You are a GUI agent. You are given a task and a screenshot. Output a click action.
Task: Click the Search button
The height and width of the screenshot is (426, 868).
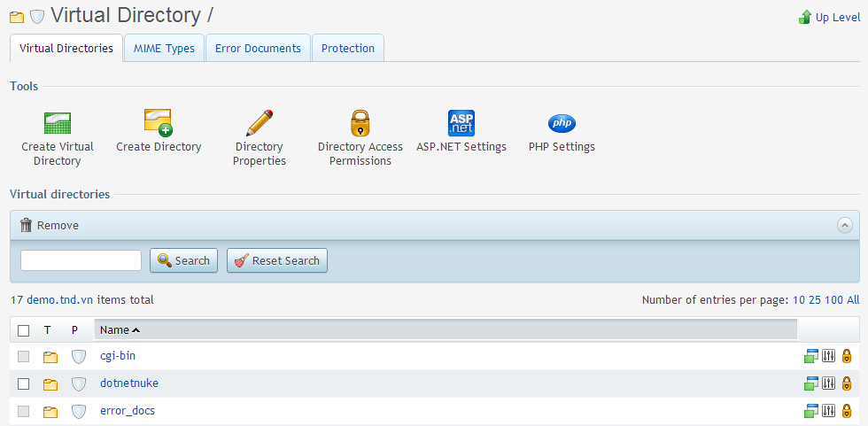(x=184, y=260)
